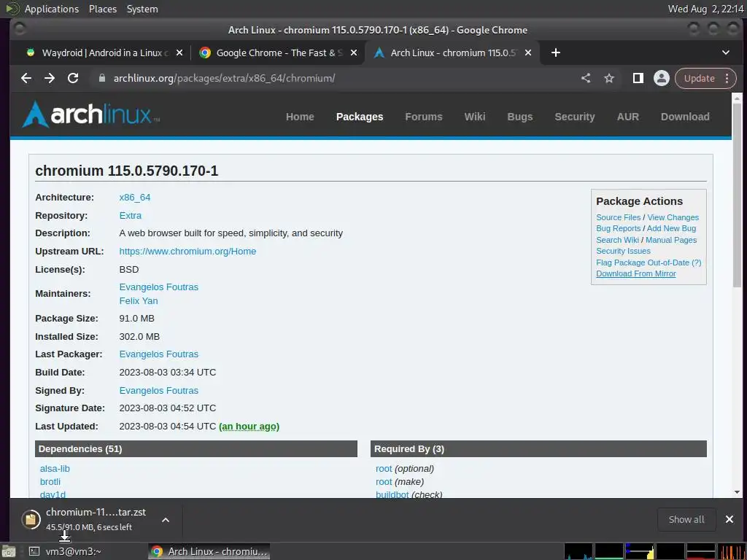The height and width of the screenshot is (560, 747).
Task: Close the Google Chrome download page tab
Action: coord(354,52)
